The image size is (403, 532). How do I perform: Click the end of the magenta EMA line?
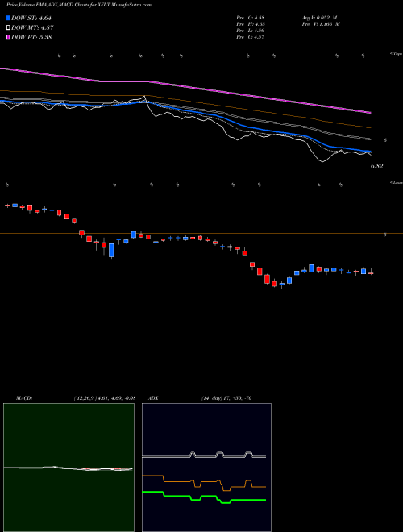pyautogui.click(x=371, y=112)
